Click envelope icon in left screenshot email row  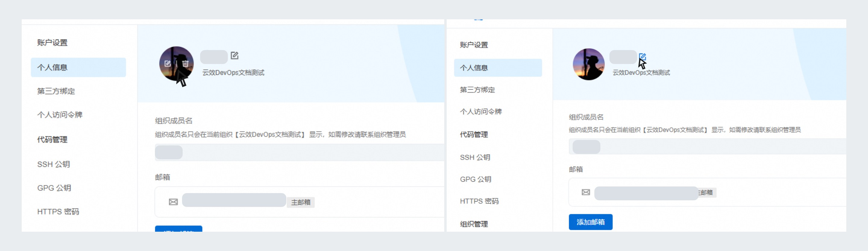tap(173, 202)
